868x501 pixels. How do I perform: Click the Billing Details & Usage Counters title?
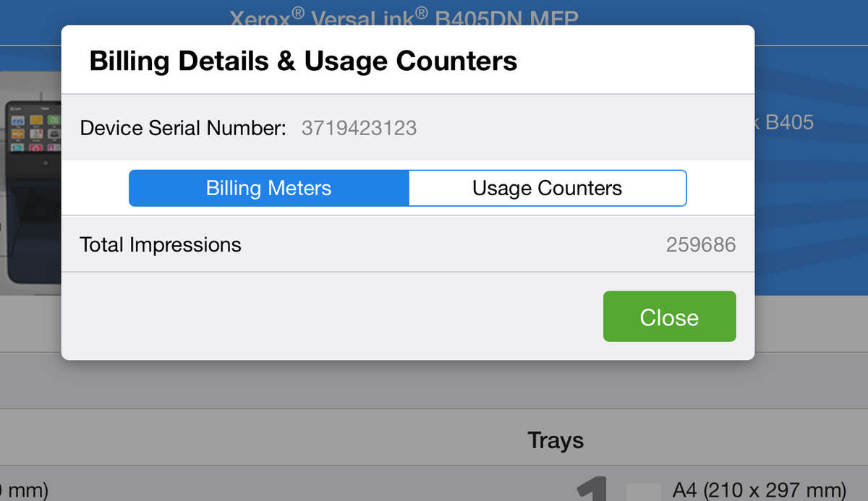(x=303, y=61)
